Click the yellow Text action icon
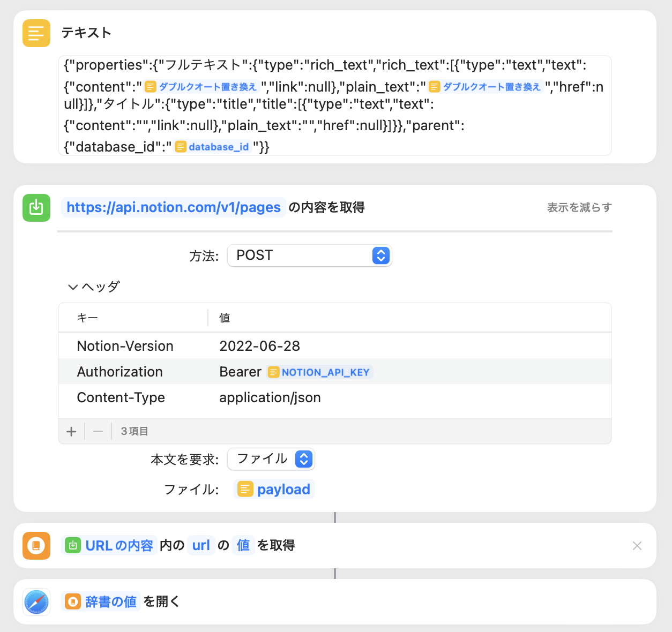672x632 pixels. (x=36, y=33)
